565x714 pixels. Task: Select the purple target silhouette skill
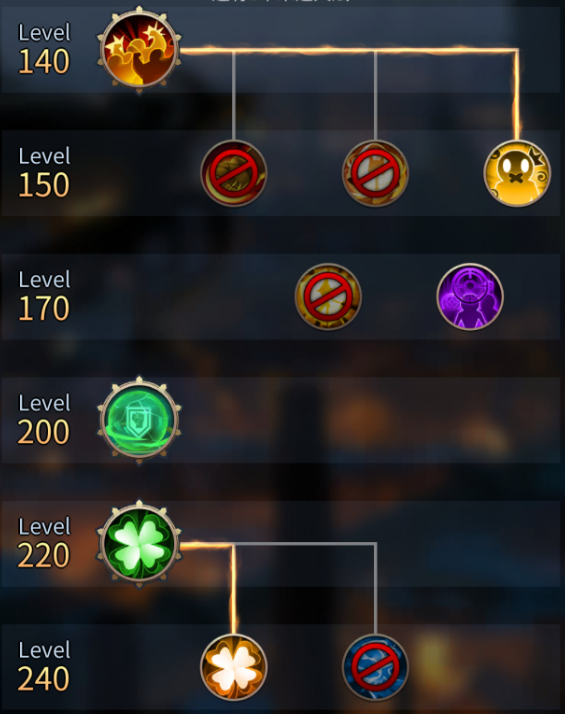469,296
